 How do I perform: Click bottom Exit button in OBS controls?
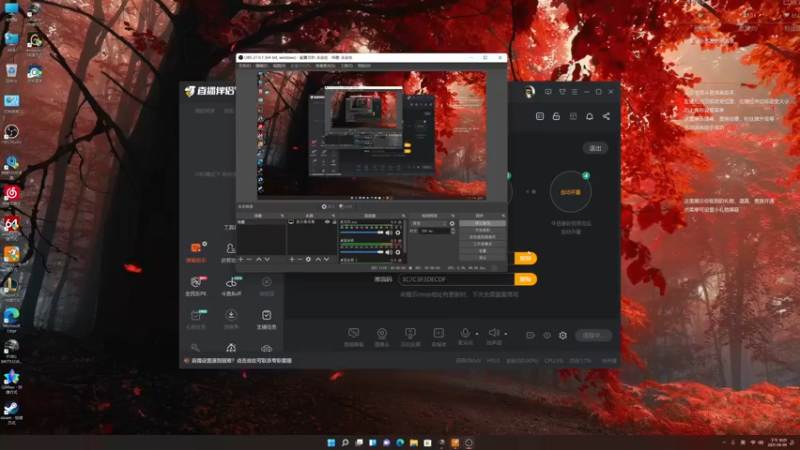point(482,258)
